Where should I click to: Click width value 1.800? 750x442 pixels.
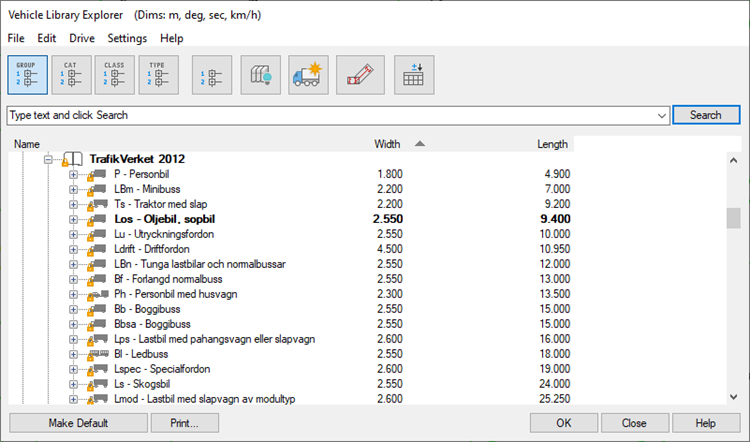390,174
